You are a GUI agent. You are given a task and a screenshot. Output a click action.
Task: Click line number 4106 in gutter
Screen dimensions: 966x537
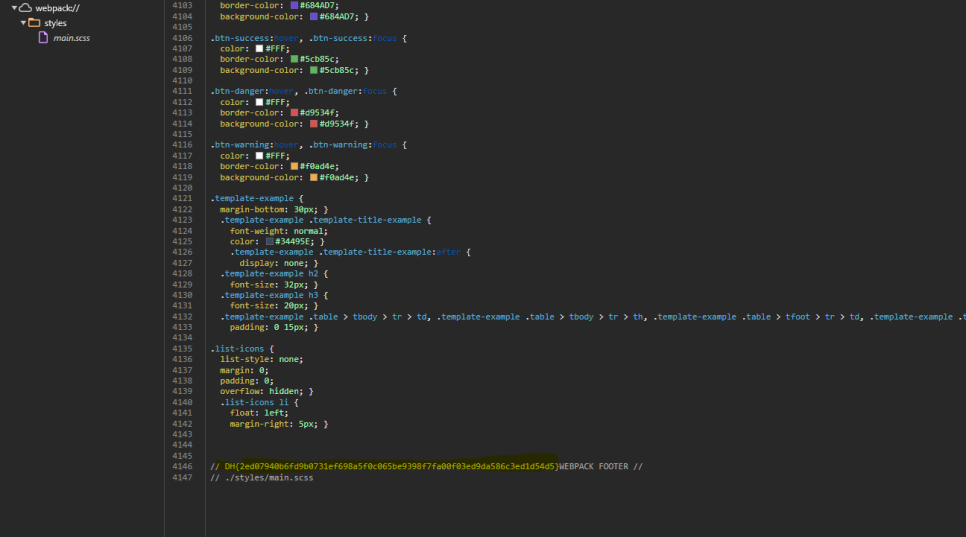[x=182, y=38]
